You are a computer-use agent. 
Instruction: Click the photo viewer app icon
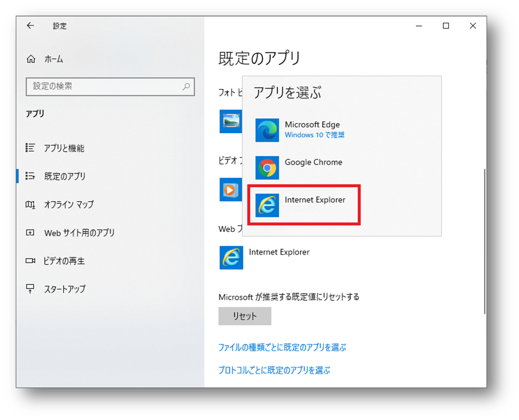pos(231,121)
